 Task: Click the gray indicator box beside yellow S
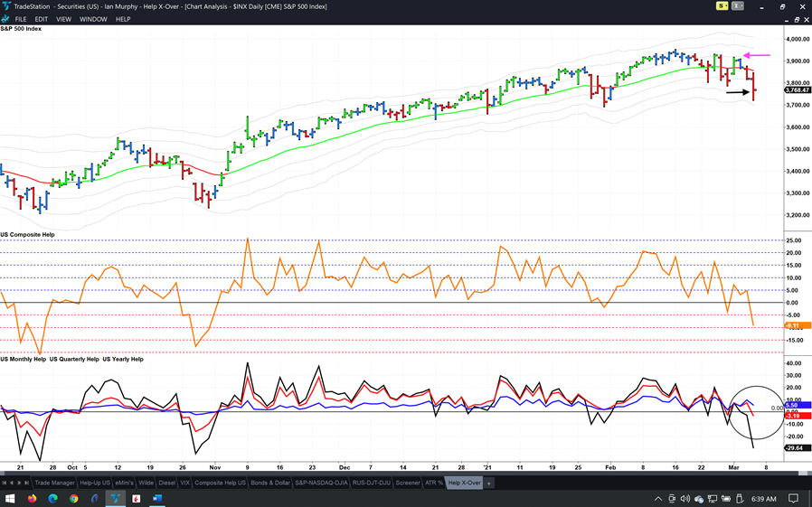(738, 6)
